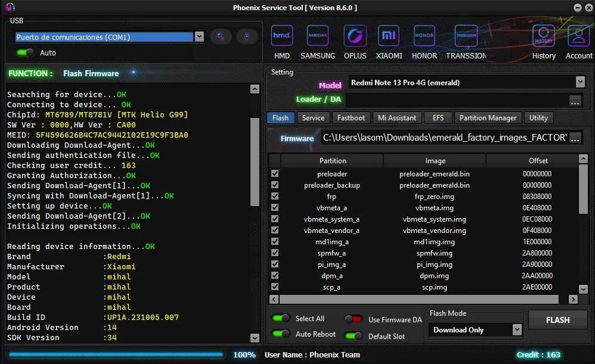595x364 pixels.
Task: Toggle the Auto USB switch
Action: (x=26, y=52)
